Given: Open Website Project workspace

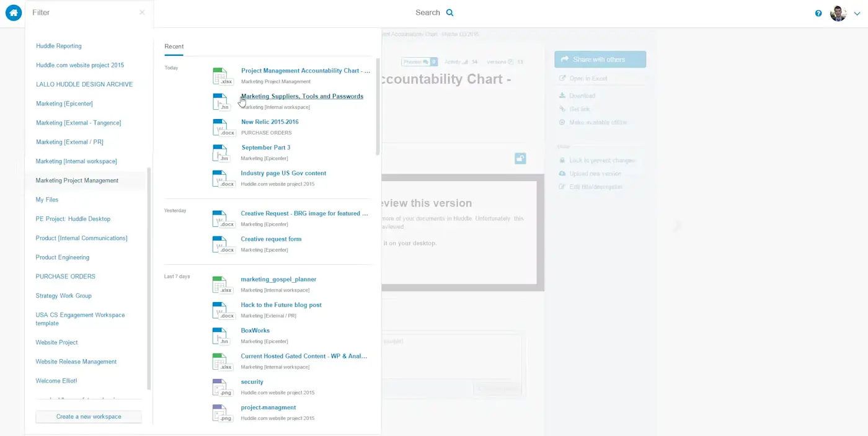Looking at the screenshot, I should click(x=57, y=342).
